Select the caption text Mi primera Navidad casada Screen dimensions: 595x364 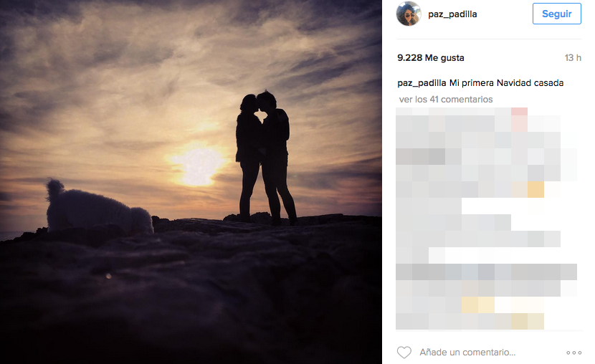point(507,83)
